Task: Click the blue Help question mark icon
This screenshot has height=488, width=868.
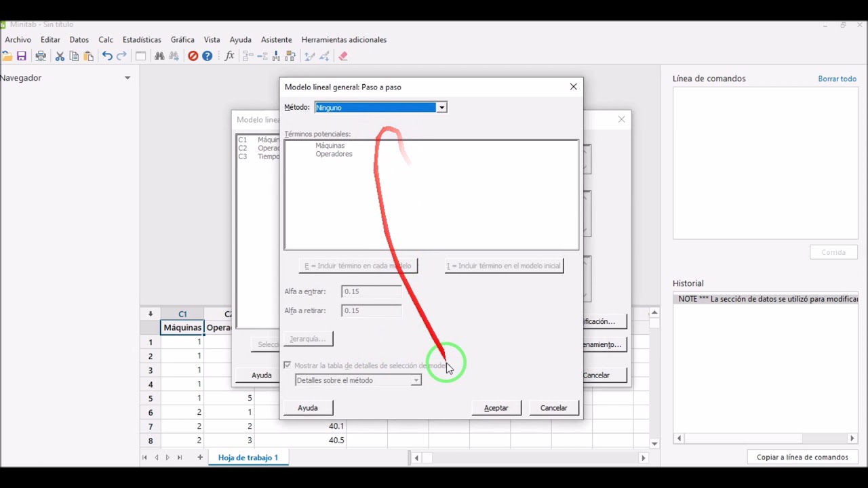Action: pos(208,56)
